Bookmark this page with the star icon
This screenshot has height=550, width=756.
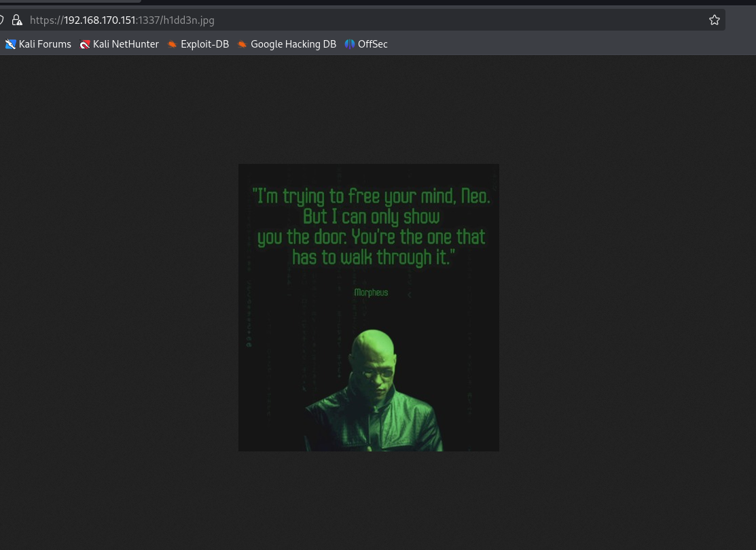pos(714,20)
